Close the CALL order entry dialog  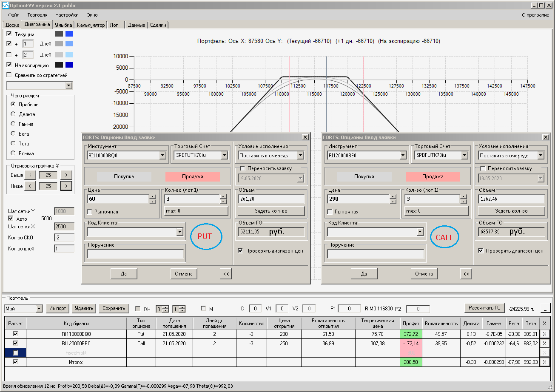point(545,137)
